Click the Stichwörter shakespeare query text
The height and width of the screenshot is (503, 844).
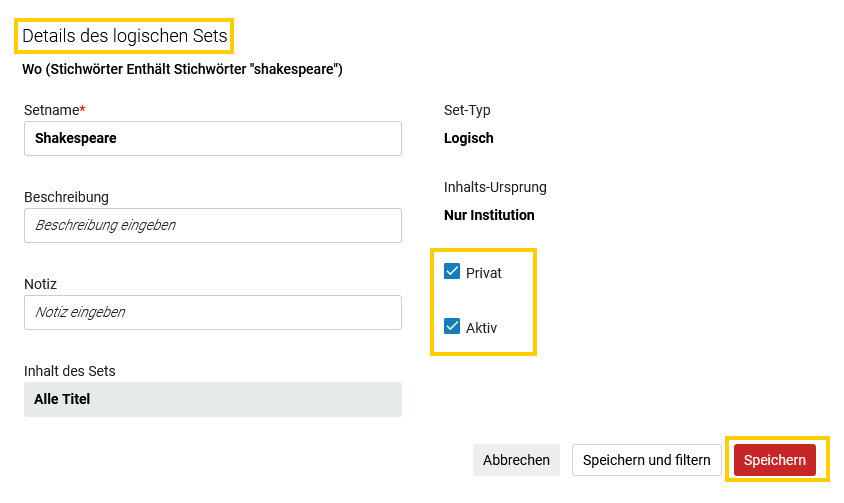pyautogui.click(x=182, y=69)
